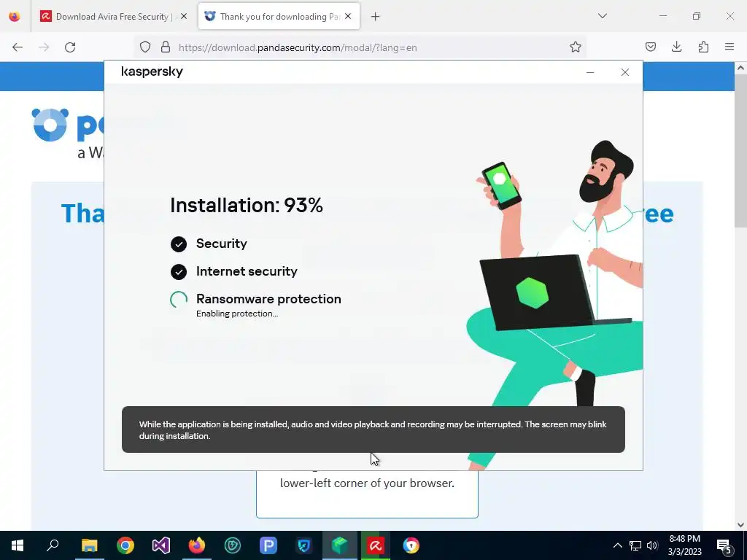Viewport: 747px width, 560px height.
Task: Open the Firefox application hamburger menu
Action: [x=729, y=47]
